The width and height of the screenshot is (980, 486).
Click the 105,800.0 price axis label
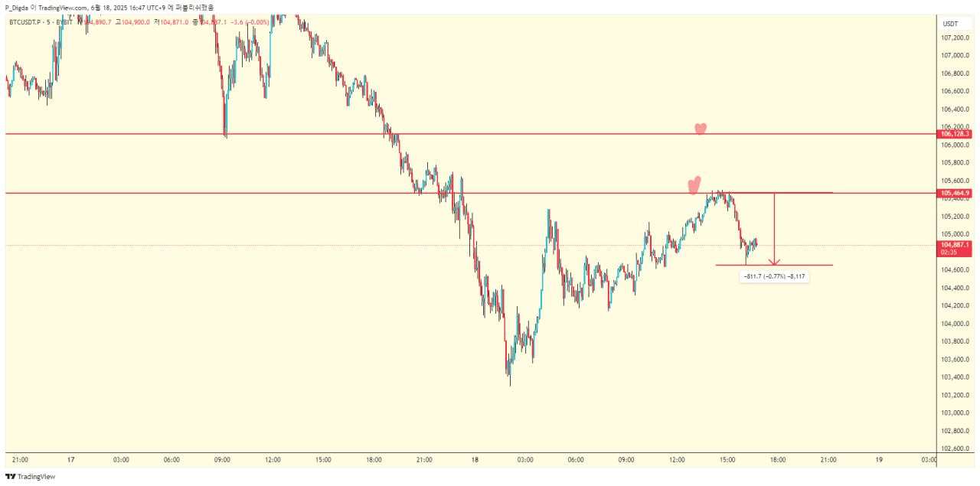click(955, 162)
